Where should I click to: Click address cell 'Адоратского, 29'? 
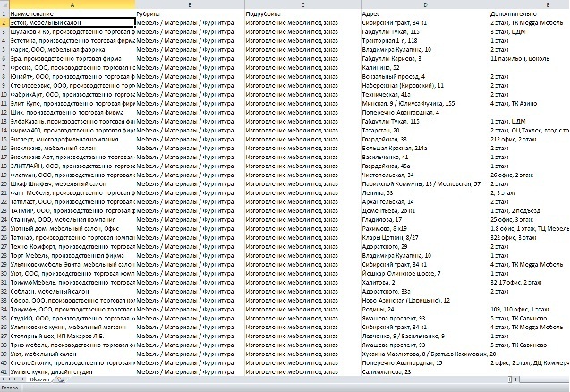(x=425, y=246)
